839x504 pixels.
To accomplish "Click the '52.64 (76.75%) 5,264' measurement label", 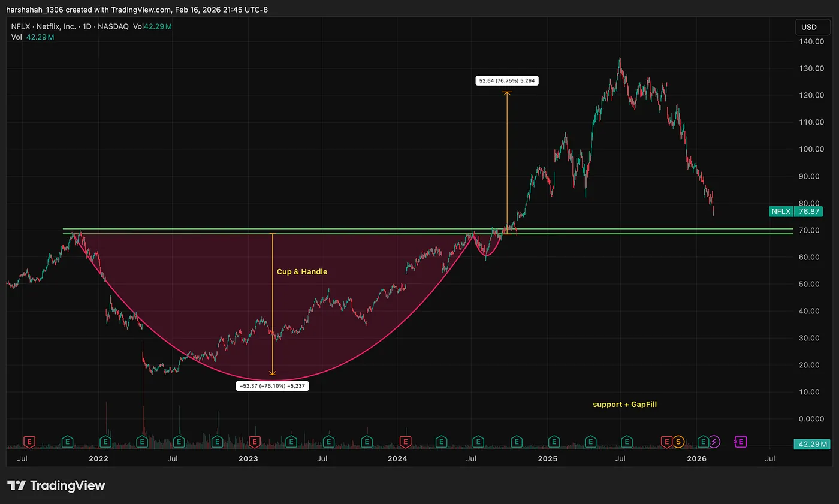I will [506, 80].
